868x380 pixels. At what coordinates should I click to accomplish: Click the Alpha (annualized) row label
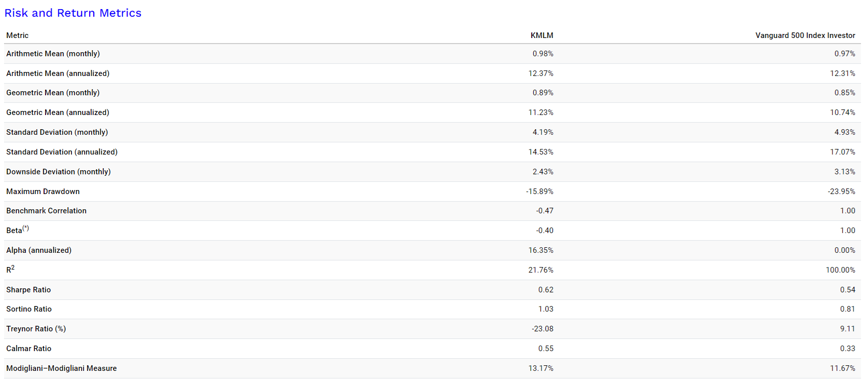[x=38, y=250]
